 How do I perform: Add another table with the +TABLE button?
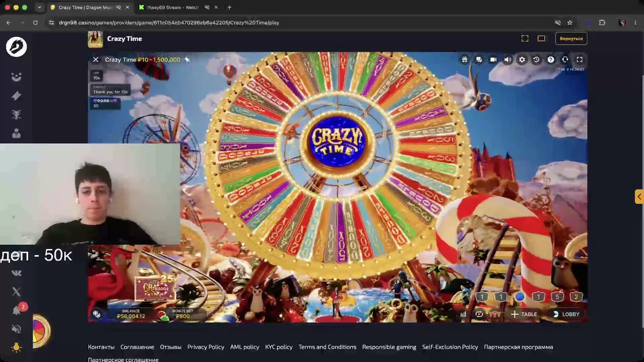[524, 314]
